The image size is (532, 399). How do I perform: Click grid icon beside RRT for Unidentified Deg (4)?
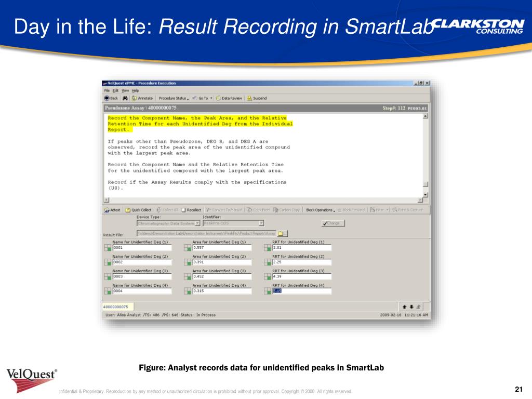point(268,291)
